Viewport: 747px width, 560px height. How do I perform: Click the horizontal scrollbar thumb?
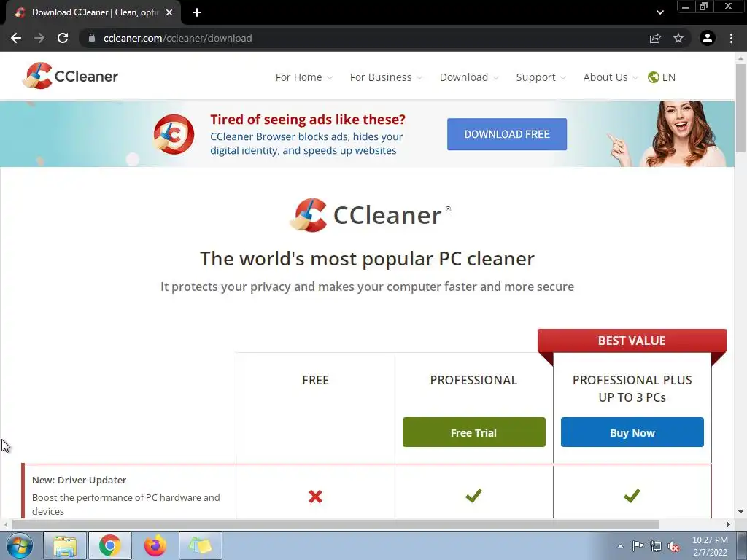pos(336,524)
